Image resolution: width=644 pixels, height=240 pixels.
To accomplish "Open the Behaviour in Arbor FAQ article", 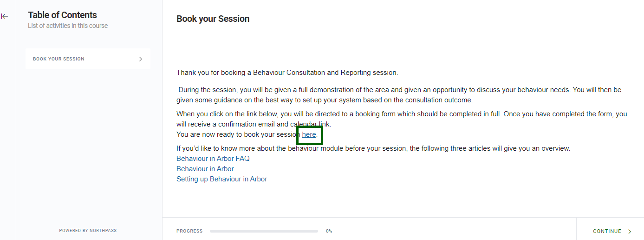I will pos(213,159).
